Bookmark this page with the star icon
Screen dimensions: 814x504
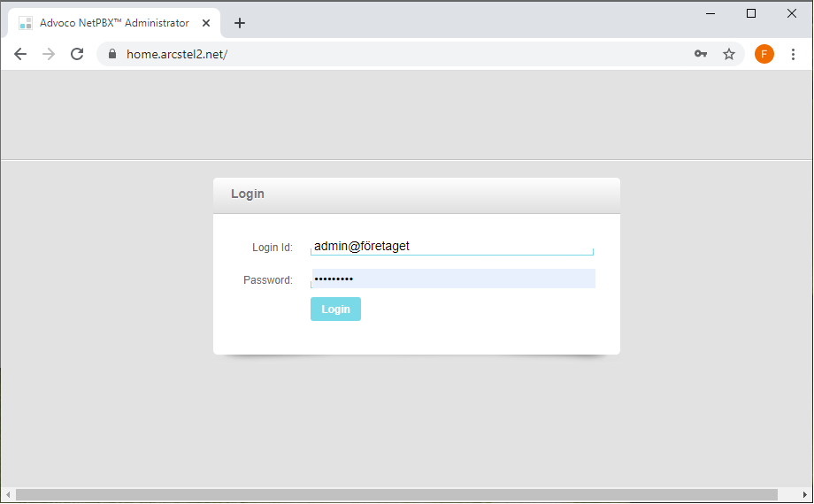tap(729, 54)
